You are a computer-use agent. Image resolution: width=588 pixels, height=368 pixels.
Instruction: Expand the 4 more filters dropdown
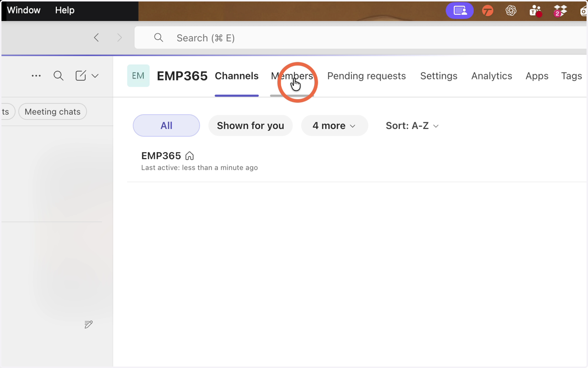[334, 126]
